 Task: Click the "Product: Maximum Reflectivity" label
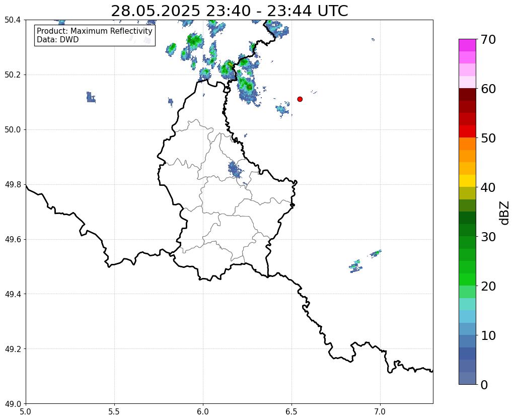click(x=95, y=31)
